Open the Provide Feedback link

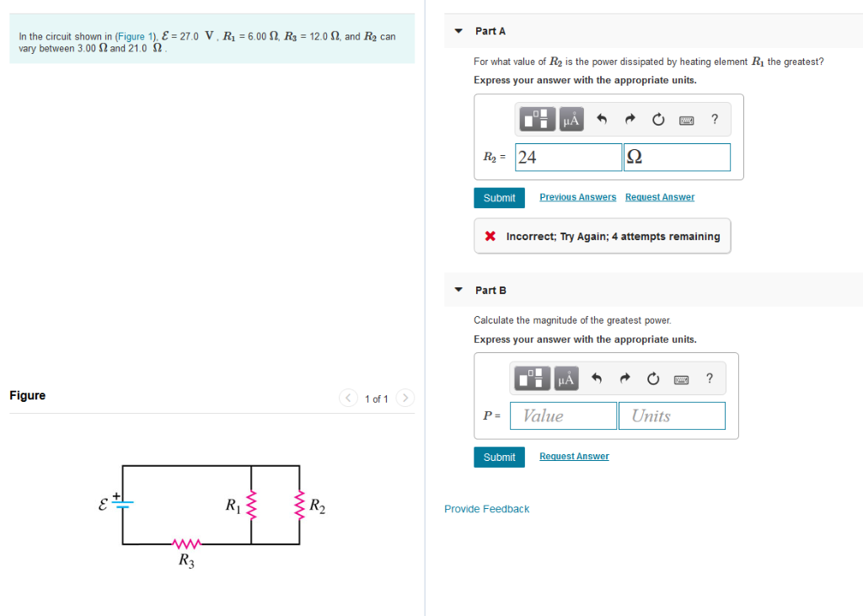(x=486, y=508)
